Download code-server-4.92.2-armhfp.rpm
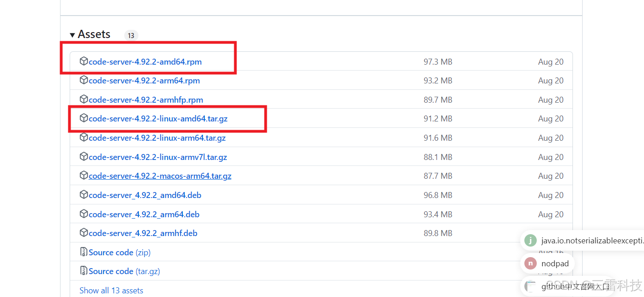644x297 pixels. (x=146, y=100)
